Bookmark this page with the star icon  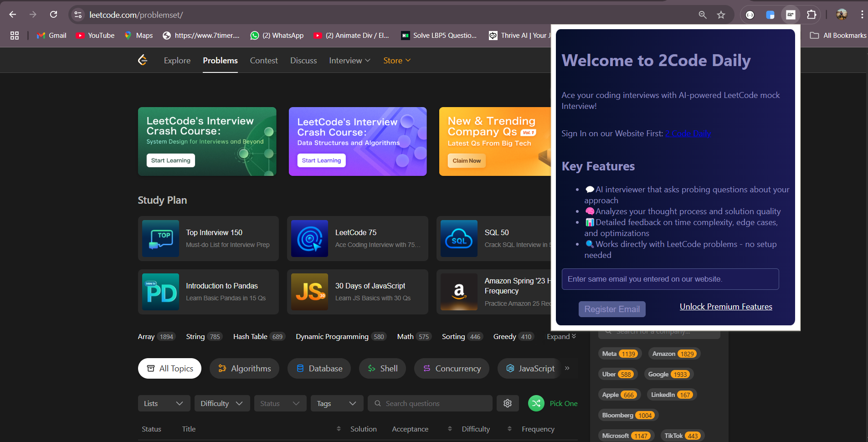pos(721,15)
